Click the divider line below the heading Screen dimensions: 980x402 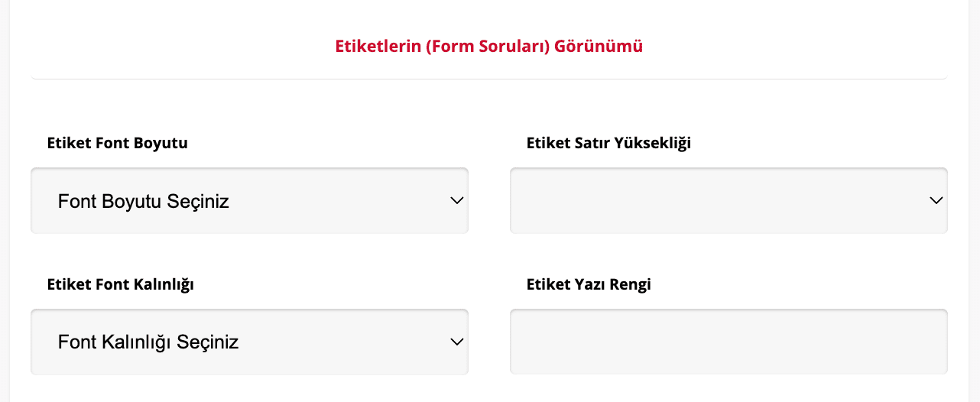[x=488, y=79]
